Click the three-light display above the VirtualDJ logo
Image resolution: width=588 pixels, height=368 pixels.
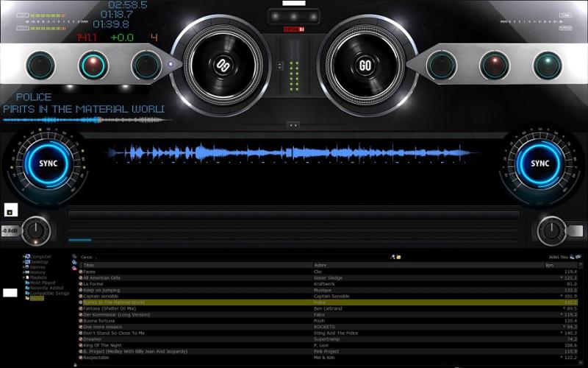pyautogui.click(x=294, y=16)
